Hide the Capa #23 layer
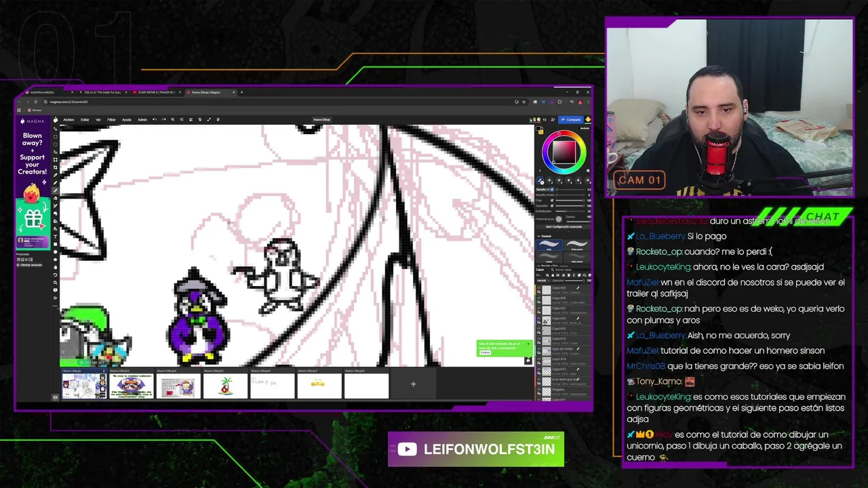The width and height of the screenshot is (868, 488). coord(538,308)
